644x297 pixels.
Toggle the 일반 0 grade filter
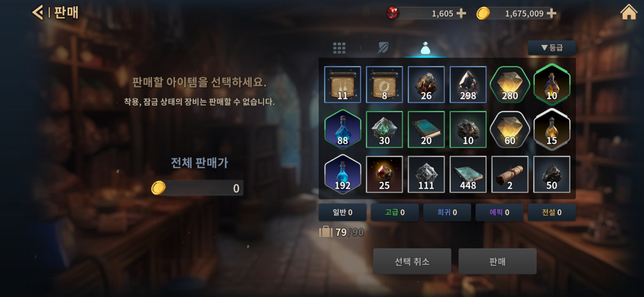pos(342,212)
